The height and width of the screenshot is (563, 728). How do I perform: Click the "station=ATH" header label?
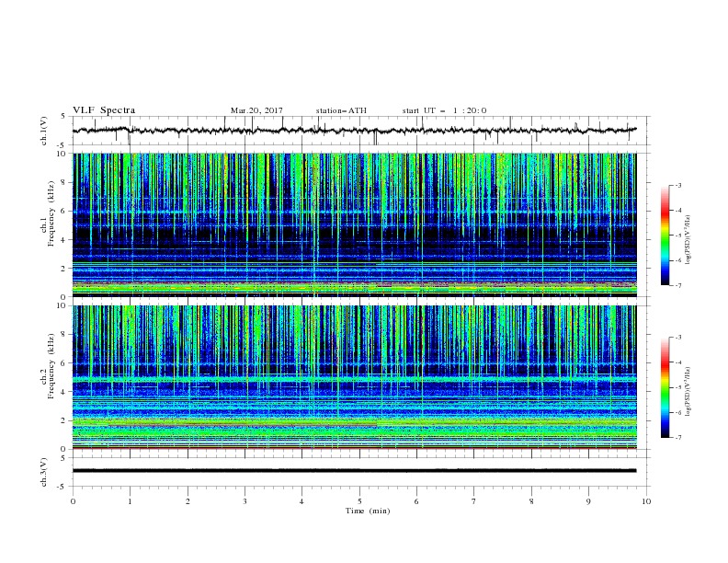(x=341, y=110)
